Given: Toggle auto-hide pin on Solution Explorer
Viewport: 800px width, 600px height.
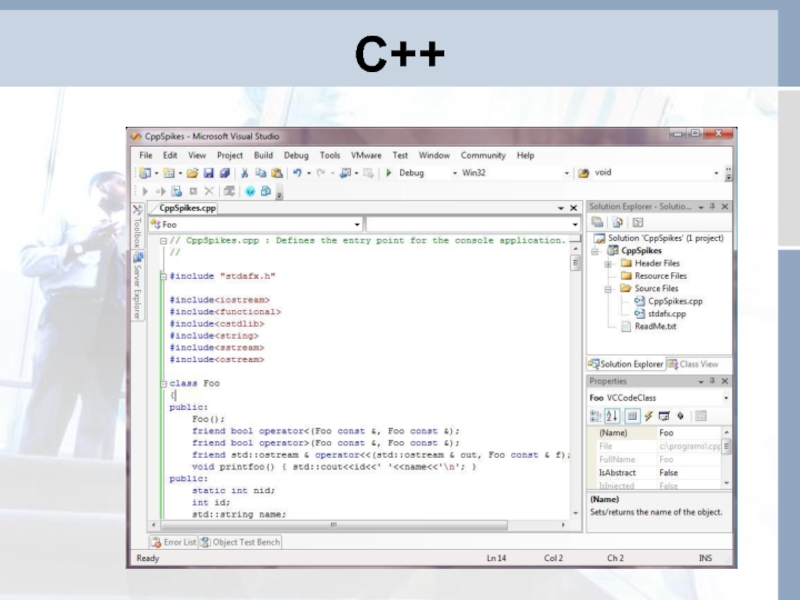Looking at the screenshot, I should coord(714,206).
